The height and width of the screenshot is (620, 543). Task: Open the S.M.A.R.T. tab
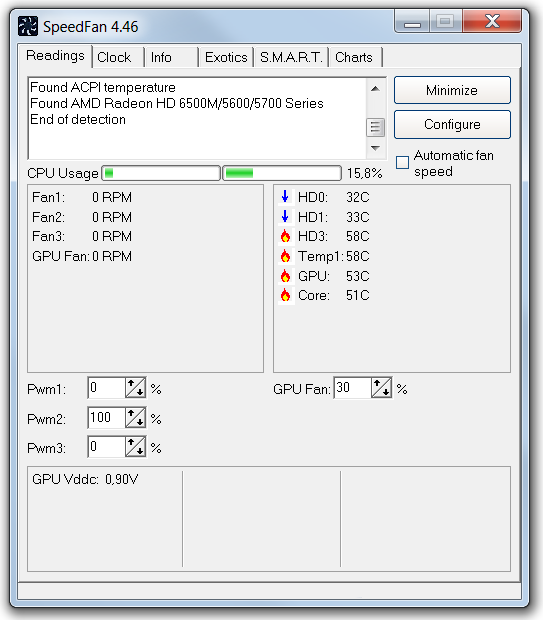point(291,57)
